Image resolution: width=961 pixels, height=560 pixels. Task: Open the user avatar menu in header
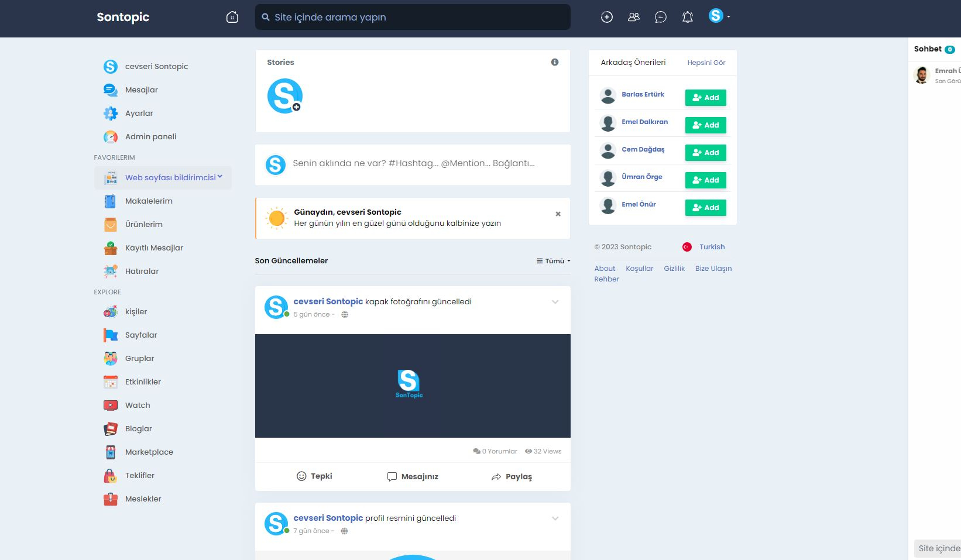(x=719, y=16)
